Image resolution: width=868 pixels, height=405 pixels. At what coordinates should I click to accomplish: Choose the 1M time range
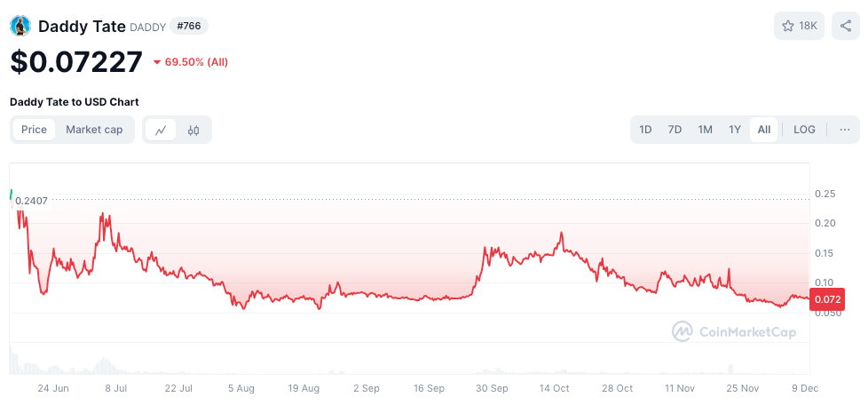point(705,130)
